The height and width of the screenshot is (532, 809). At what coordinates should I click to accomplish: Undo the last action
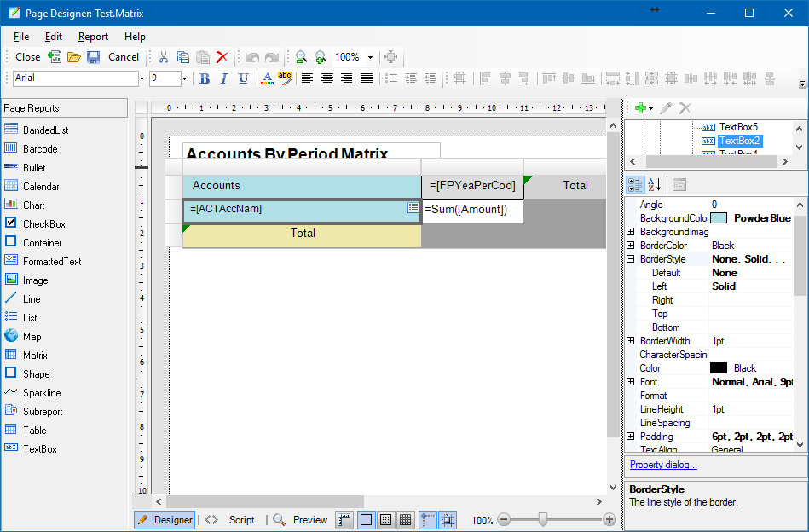[252, 57]
